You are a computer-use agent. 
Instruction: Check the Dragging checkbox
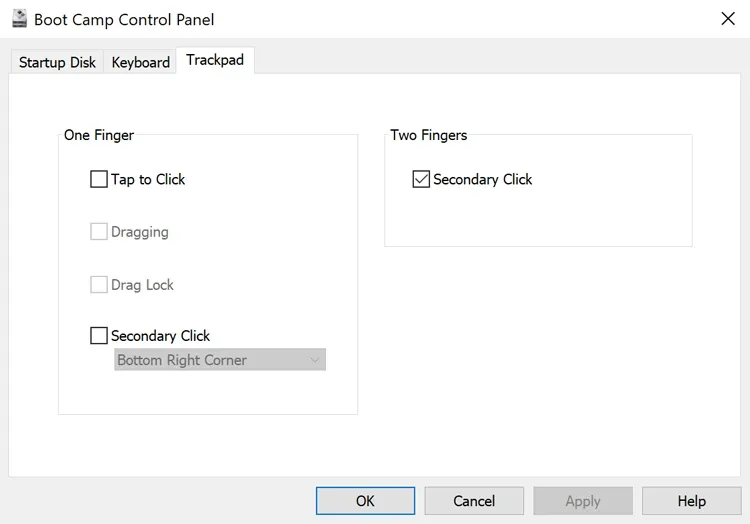(x=99, y=232)
